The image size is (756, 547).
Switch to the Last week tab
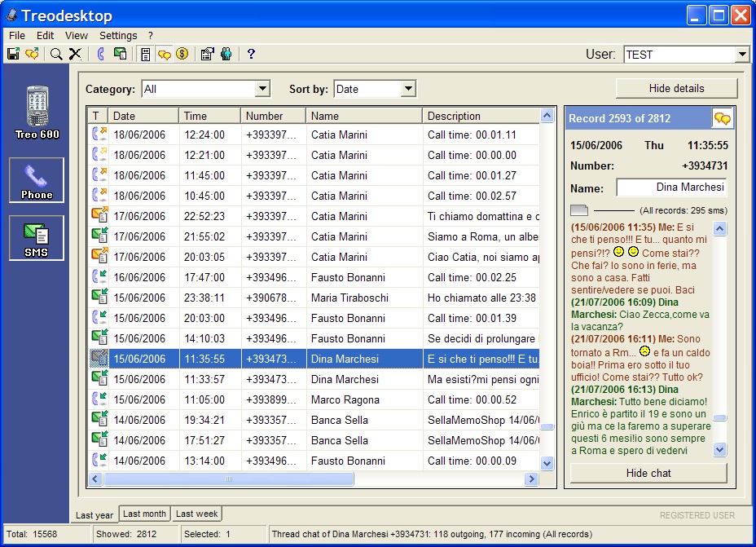196,514
